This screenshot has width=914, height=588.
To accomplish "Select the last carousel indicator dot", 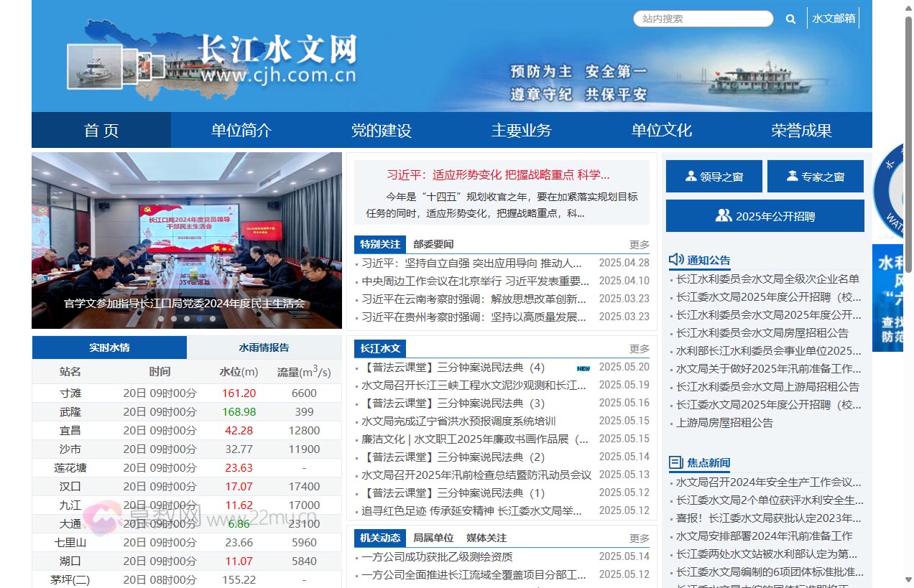I will pyautogui.click(x=212, y=318).
